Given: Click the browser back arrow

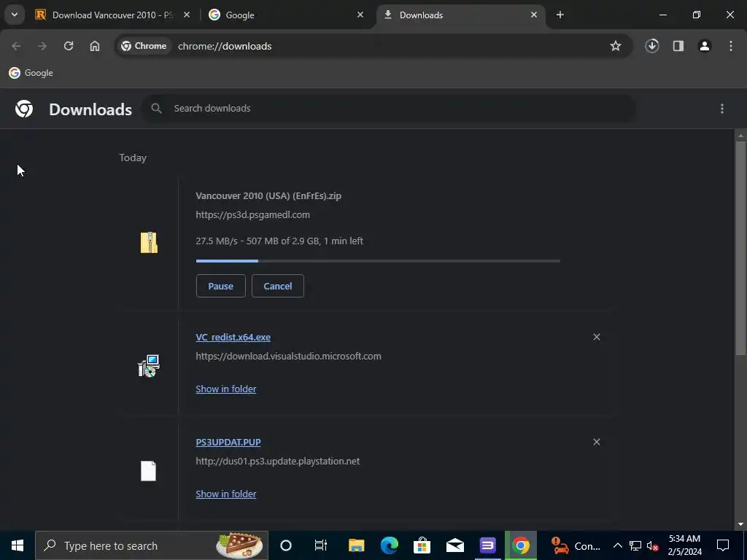Looking at the screenshot, I should click(x=16, y=46).
